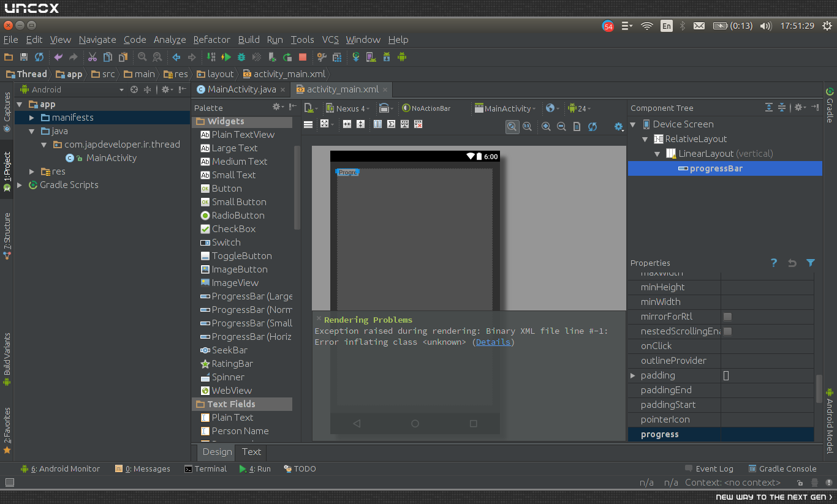The height and width of the screenshot is (504, 837).
Task: Expand the padding property
Action: coord(633,375)
